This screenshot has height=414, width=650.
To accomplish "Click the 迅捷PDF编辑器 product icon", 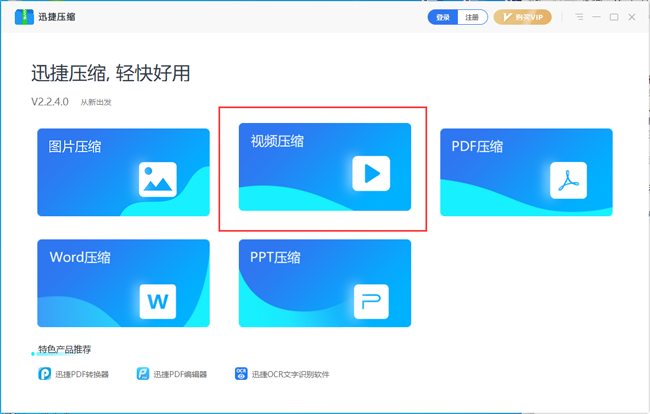I will pyautogui.click(x=143, y=374).
